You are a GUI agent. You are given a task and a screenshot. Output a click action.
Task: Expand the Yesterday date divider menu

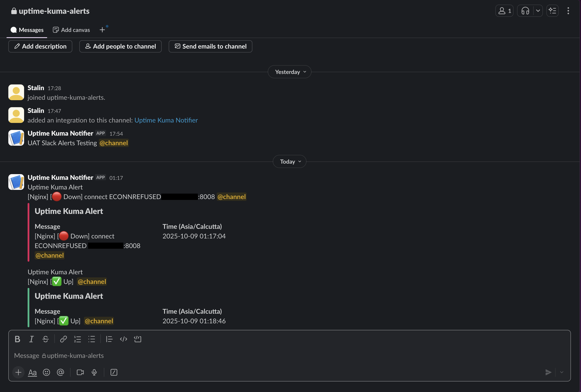point(289,72)
